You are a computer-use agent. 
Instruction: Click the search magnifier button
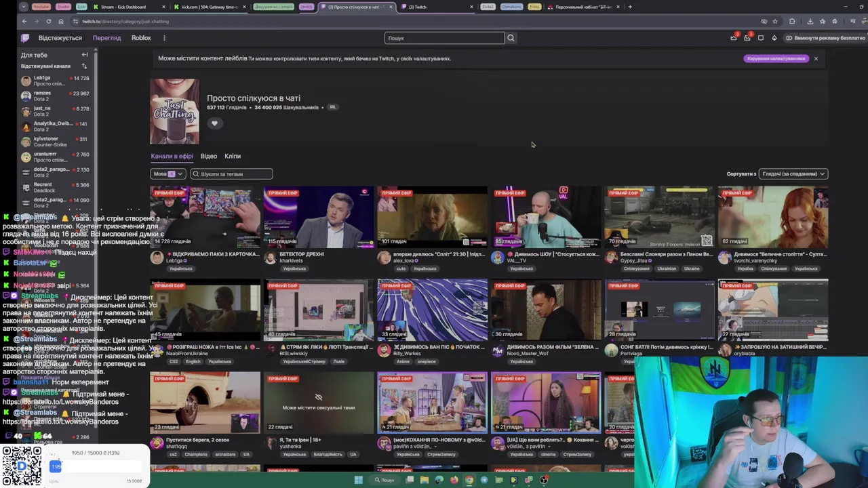pyautogui.click(x=511, y=38)
